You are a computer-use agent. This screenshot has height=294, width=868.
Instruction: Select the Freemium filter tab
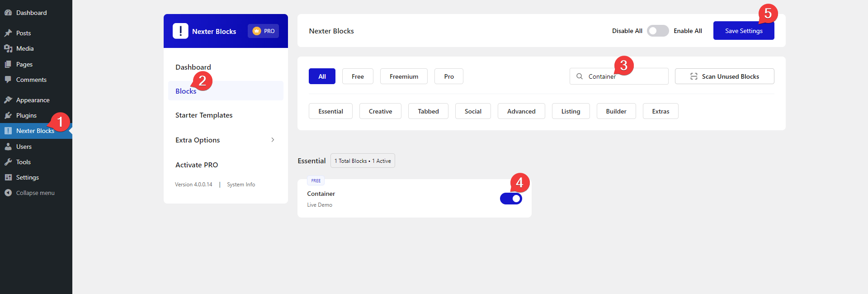click(x=404, y=76)
